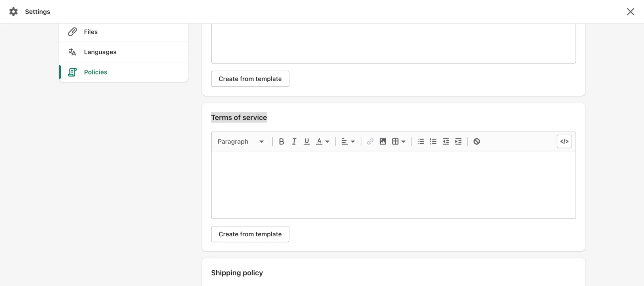Outdent the selected text

(446, 142)
